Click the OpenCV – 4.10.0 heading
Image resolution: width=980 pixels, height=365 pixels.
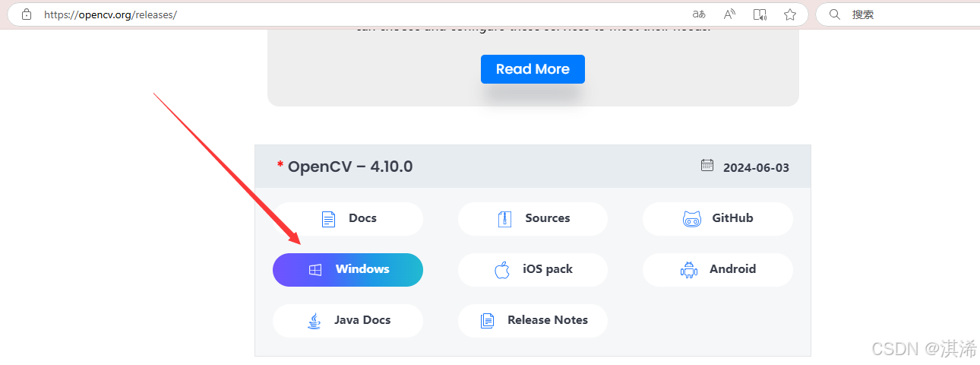pyautogui.click(x=350, y=167)
